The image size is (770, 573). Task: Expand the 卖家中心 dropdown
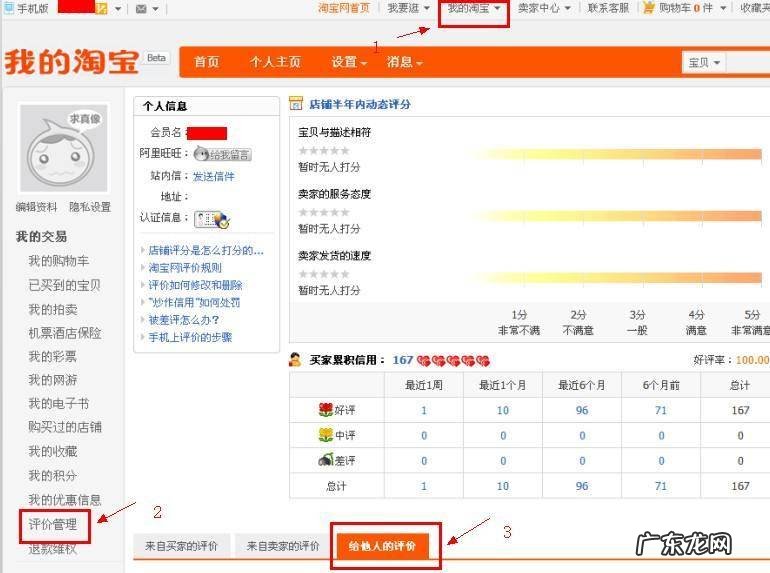tap(544, 8)
